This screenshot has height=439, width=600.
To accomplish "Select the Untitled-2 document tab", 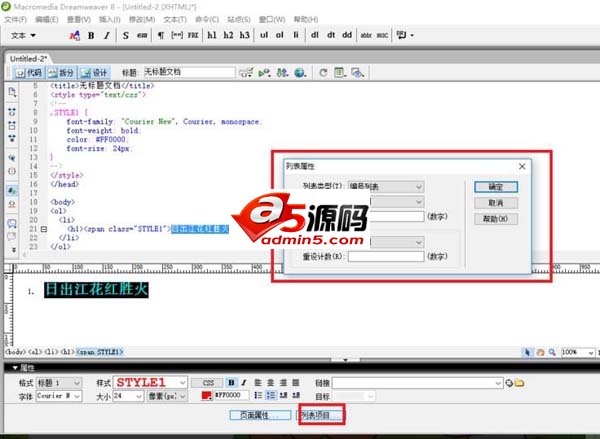I will pos(28,59).
